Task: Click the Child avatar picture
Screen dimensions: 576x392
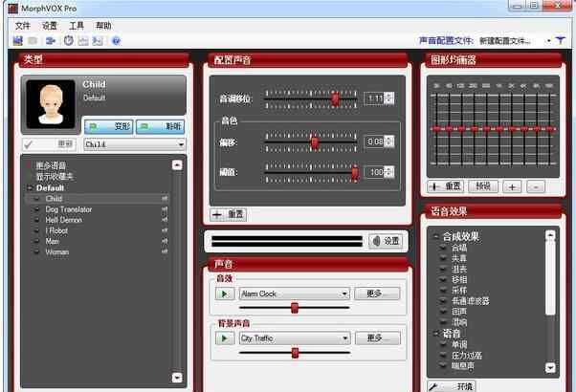Action: (51, 104)
